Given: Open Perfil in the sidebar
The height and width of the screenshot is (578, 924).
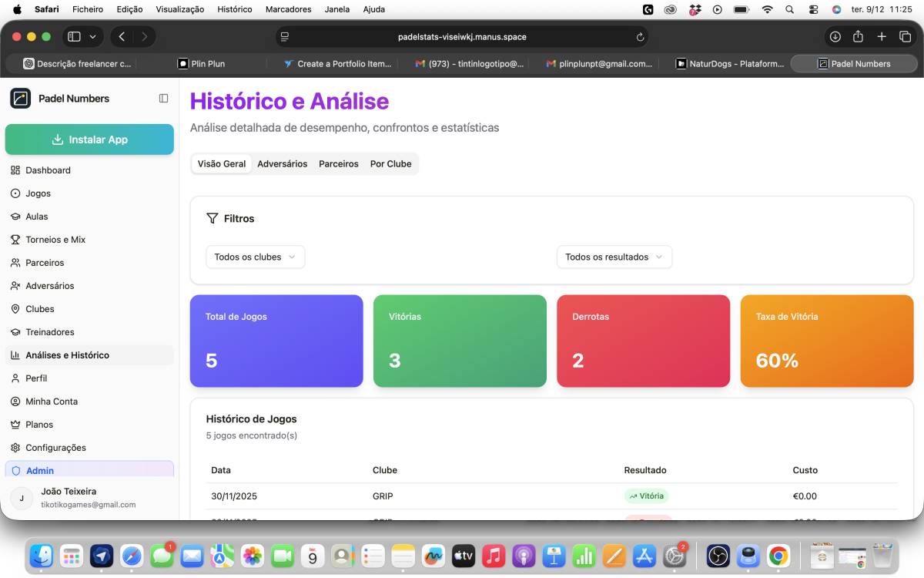Looking at the screenshot, I should coord(89,378).
